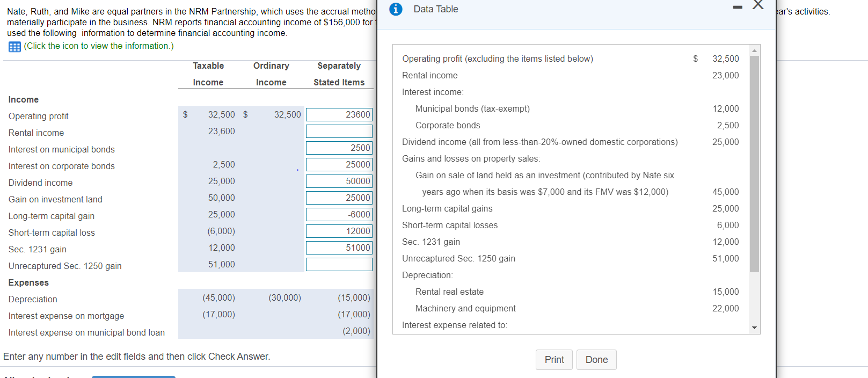Click 'Long-term capital gains' in data table

point(447,208)
